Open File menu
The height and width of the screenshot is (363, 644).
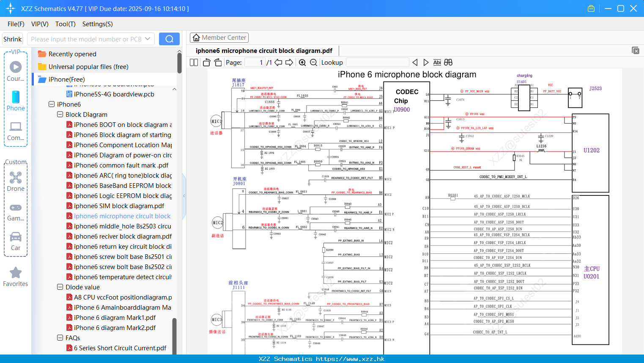tap(16, 24)
